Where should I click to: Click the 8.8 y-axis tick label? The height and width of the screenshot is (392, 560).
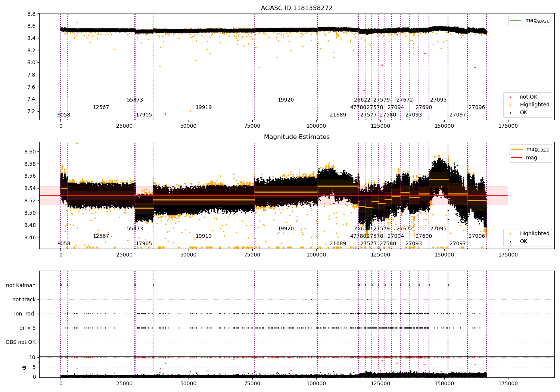click(32, 14)
